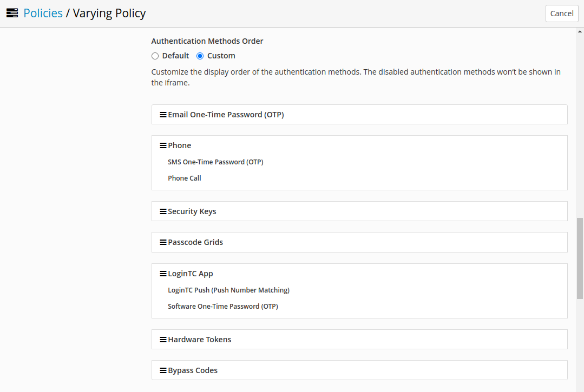Open the Policies breadcrumb link
Image resolution: width=584 pixels, height=392 pixels.
click(43, 12)
